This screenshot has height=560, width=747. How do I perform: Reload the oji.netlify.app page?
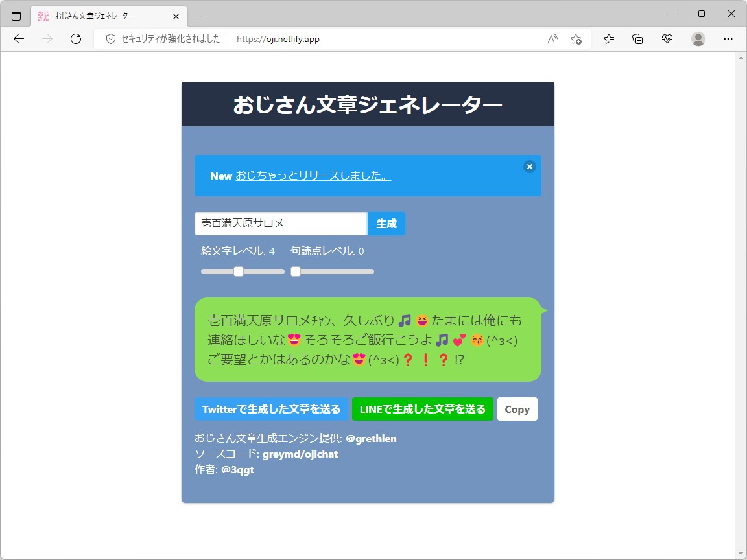coord(76,39)
